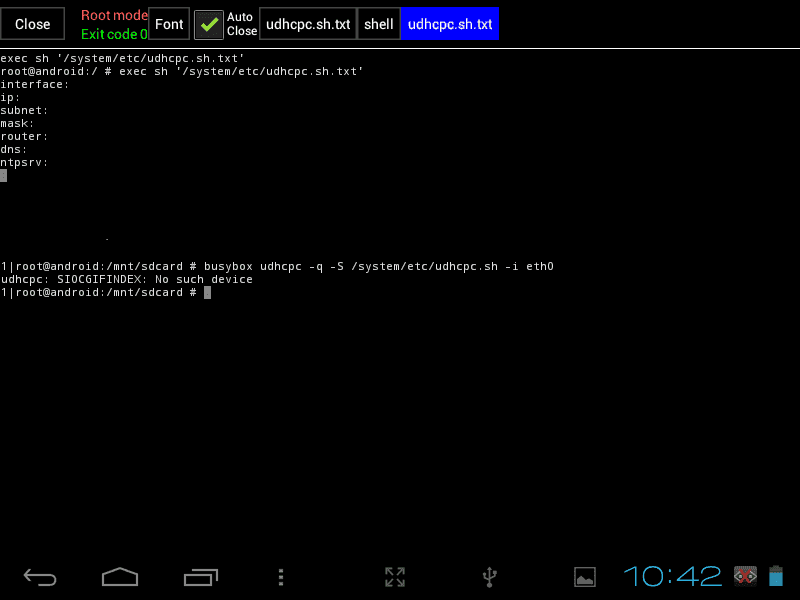Viewport: 800px width, 600px height.
Task: Tap the 'ntpsrv:' output line
Action: point(24,162)
